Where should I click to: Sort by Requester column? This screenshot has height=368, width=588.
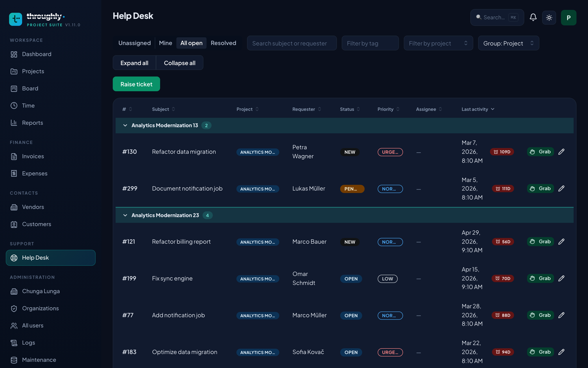[307, 109]
